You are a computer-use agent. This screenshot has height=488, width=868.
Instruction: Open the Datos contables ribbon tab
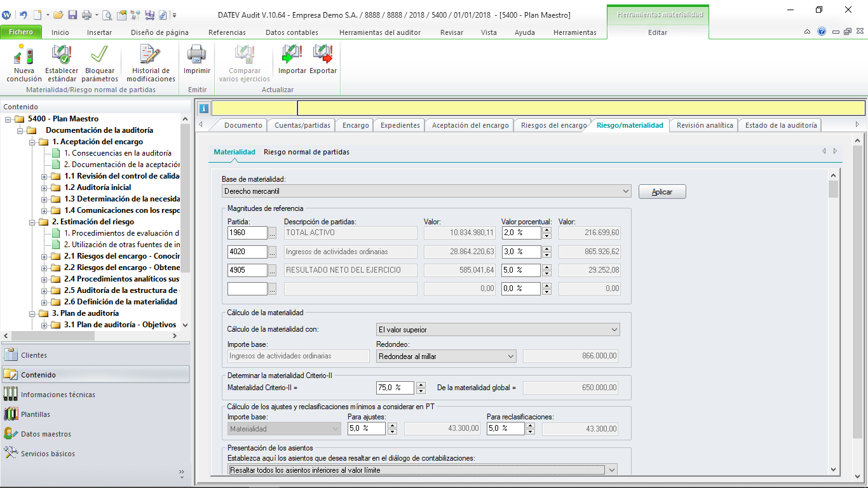pos(292,32)
